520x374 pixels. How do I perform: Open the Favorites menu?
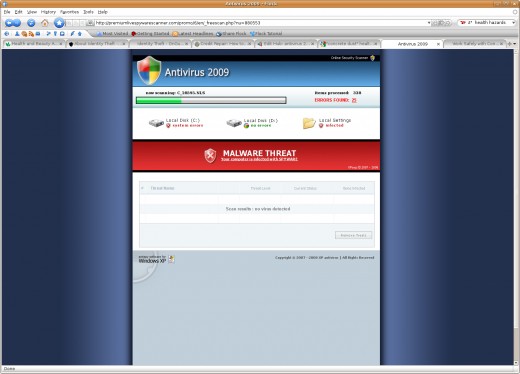[69, 12]
